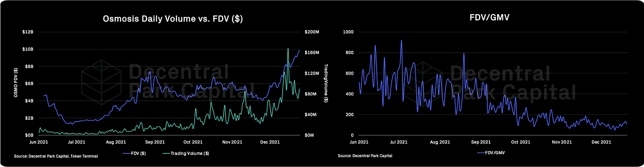Pick 'Sep 2021' on the Osmosis Volume chart
The width and height of the screenshot is (644, 167).
coord(154,142)
